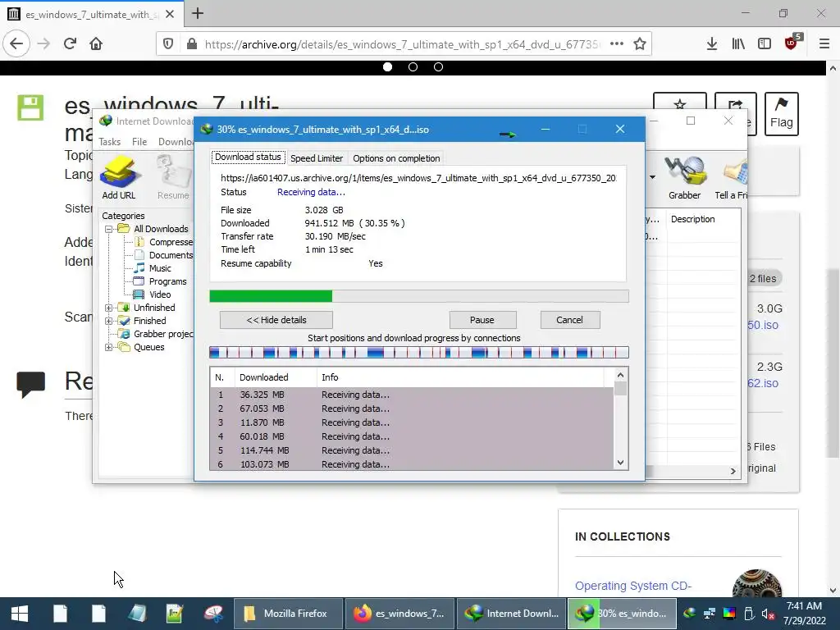The height and width of the screenshot is (630, 840).
Task: Select the third carousel dot indicator
Action: [438, 67]
